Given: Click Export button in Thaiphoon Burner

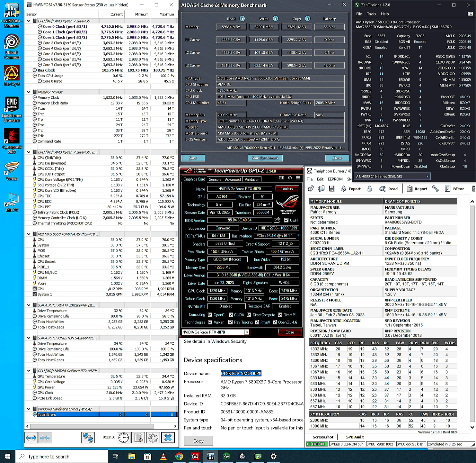Looking at the screenshot, I should [350, 189].
